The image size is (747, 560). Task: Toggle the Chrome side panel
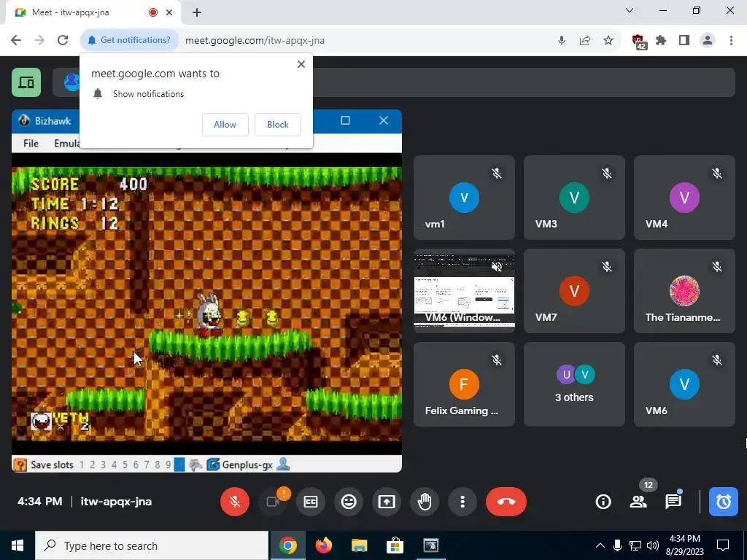click(684, 41)
